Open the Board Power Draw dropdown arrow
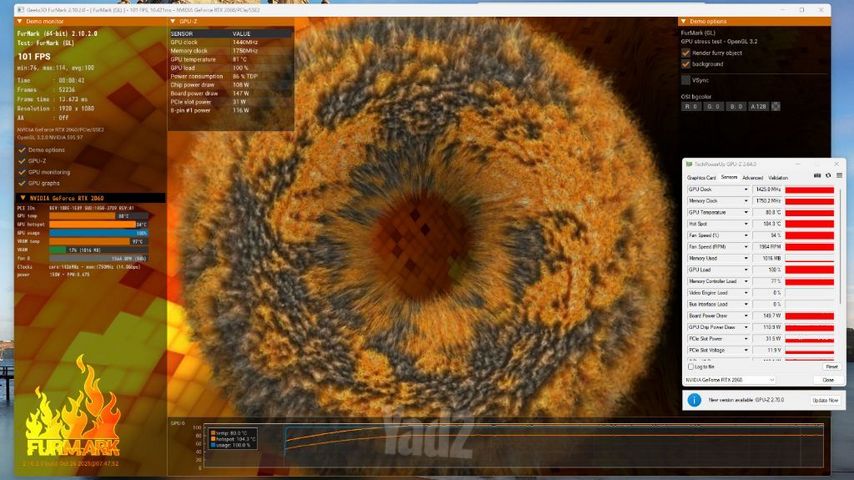The image size is (854, 480). 746,315
